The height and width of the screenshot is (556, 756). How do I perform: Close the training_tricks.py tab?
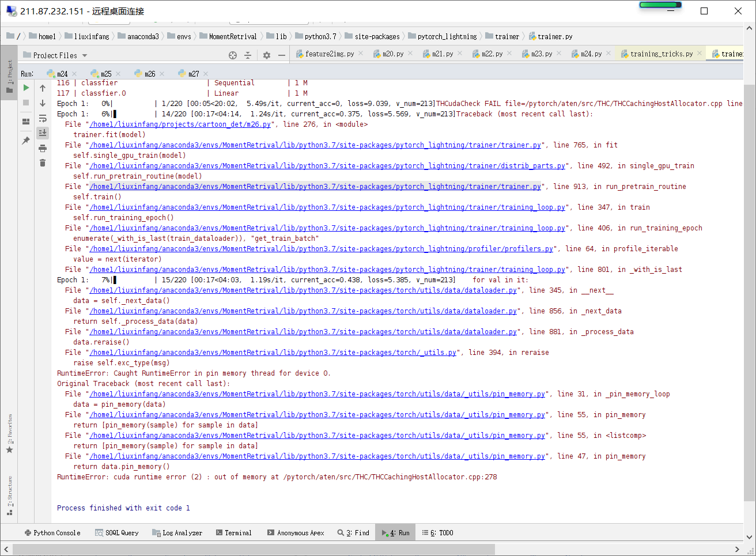click(x=700, y=53)
